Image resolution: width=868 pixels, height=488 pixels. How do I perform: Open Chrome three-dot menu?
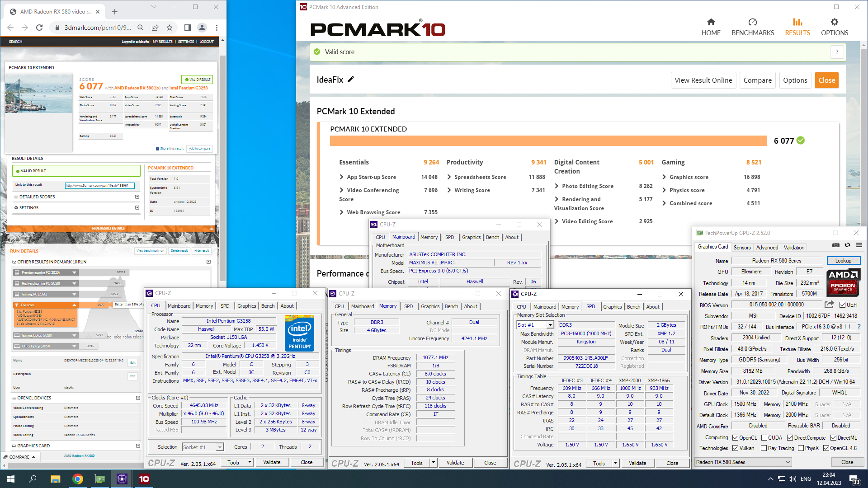[x=217, y=28]
